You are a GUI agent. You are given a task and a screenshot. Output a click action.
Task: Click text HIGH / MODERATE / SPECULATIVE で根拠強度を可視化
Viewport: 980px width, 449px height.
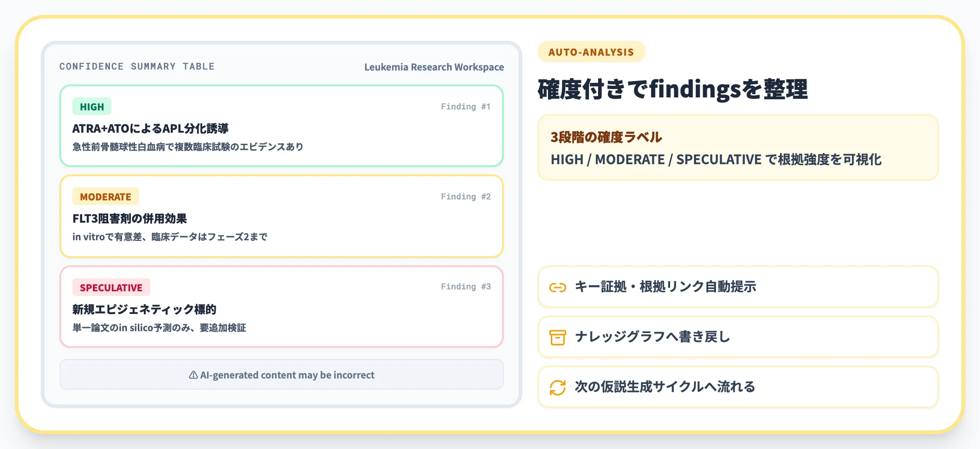(x=716, y=160)
